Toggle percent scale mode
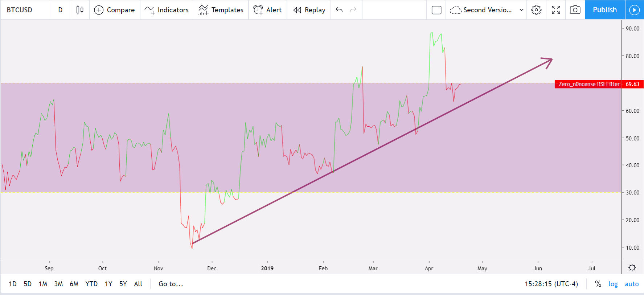This screenshot has width=644, height=295. coord(598,284)
